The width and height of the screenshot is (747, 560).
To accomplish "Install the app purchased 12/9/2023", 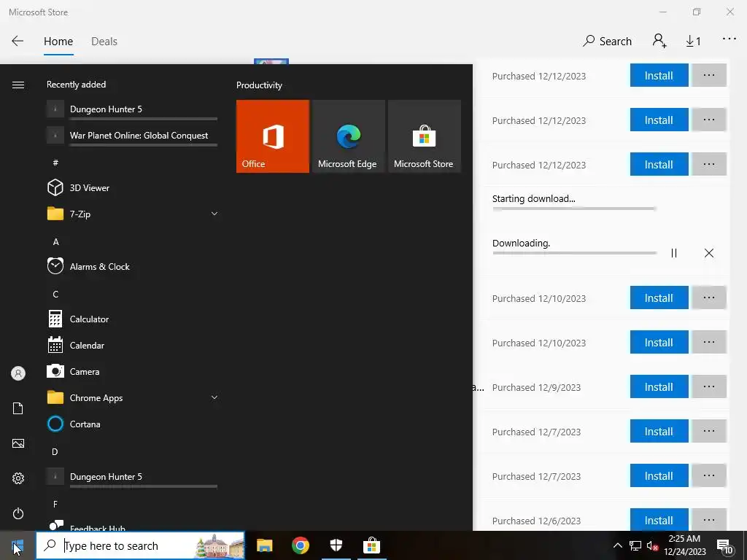I will (x=659, y=386).
